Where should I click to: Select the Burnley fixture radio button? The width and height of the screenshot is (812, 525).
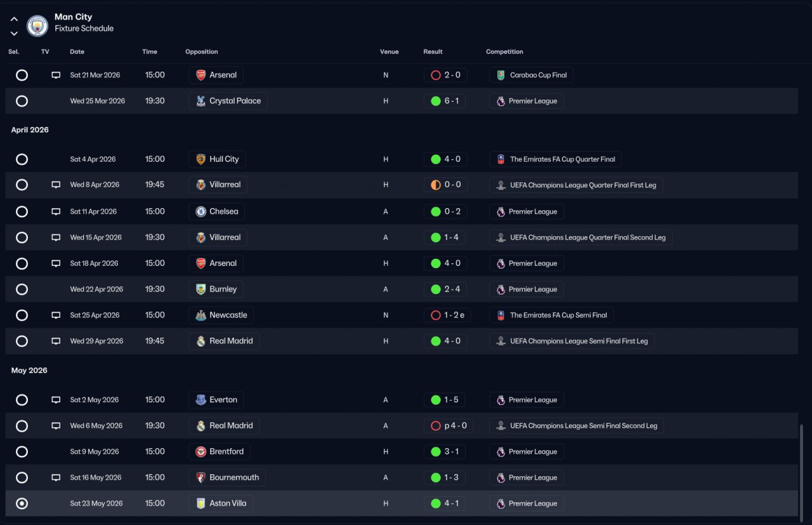(x=22, y=289)
